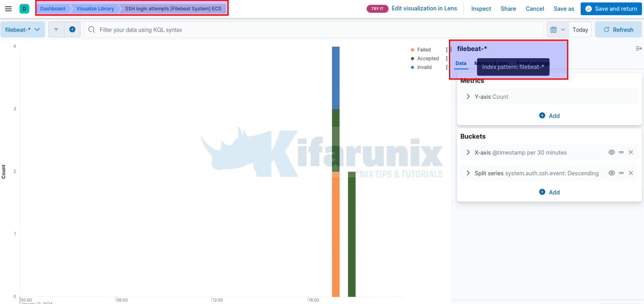Click the Failed legend color dot
The height and width of the screenshot is (304, 644).
pos(412,50)
